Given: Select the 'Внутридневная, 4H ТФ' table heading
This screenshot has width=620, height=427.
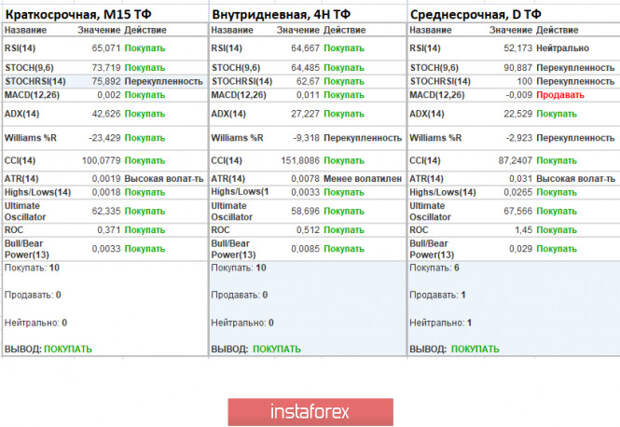Looking at the screenshot, I should coord(281,15).
